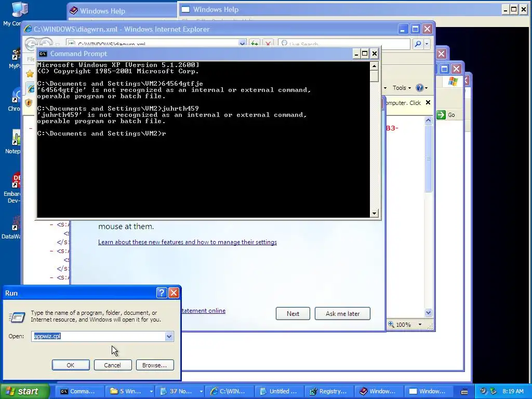Open the 37 Notepad taskbar group

pos(180,391)
